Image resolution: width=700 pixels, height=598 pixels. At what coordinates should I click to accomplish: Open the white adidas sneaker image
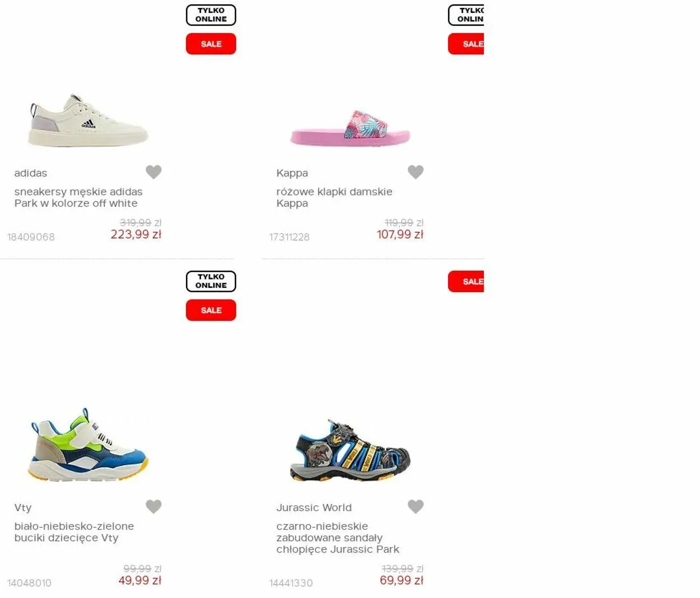coord(88,120)
